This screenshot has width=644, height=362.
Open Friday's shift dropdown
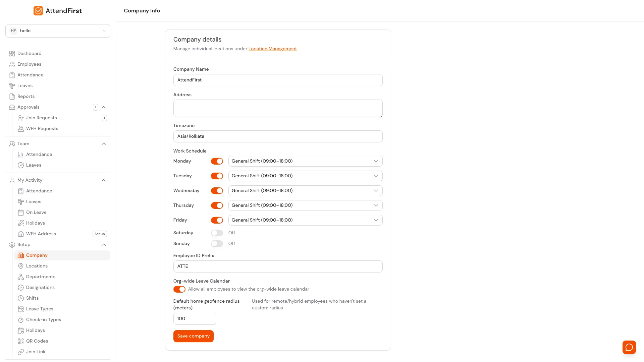tap(305, 220)
